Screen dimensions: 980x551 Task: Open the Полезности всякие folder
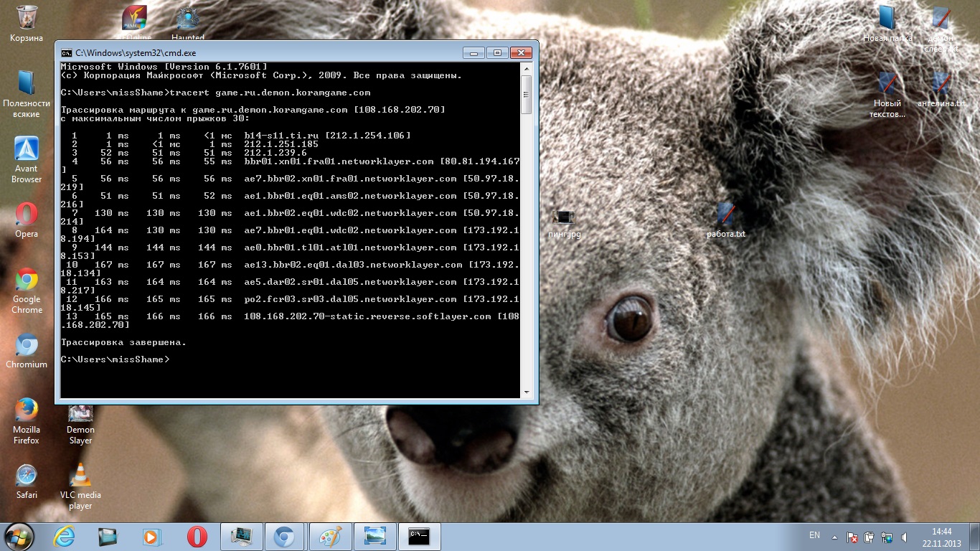(x=27, y=94)
